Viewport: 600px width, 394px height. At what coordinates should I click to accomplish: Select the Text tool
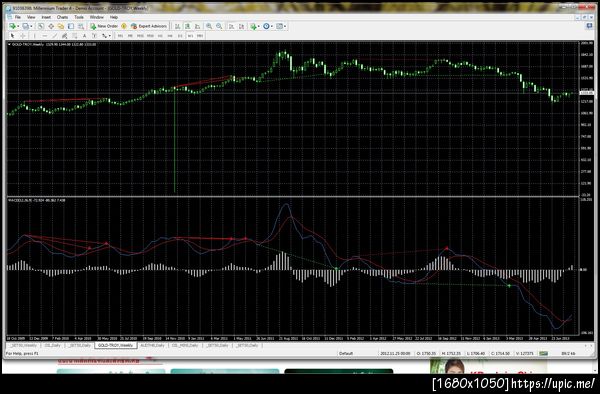[84, 36]
